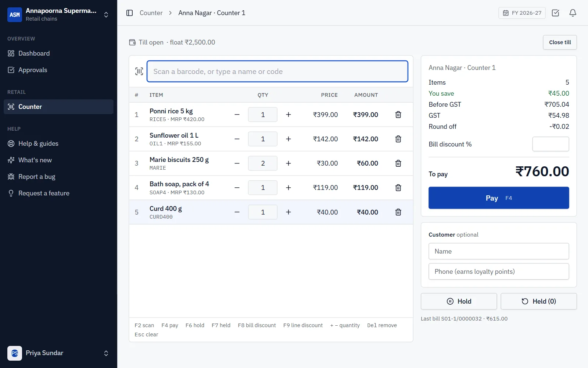The height and width of the screenshot is (368, 588).
Task: Open Help & guides
Action: [58, 144]
